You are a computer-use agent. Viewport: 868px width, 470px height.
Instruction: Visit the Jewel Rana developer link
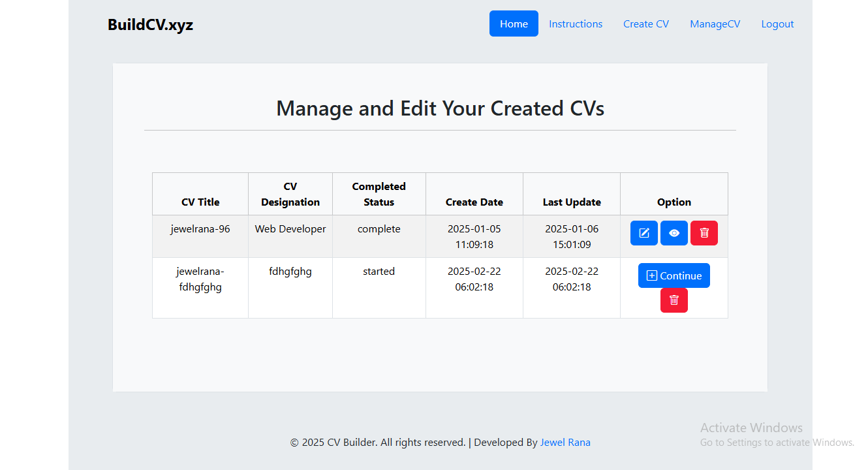(x=565, y=443)
